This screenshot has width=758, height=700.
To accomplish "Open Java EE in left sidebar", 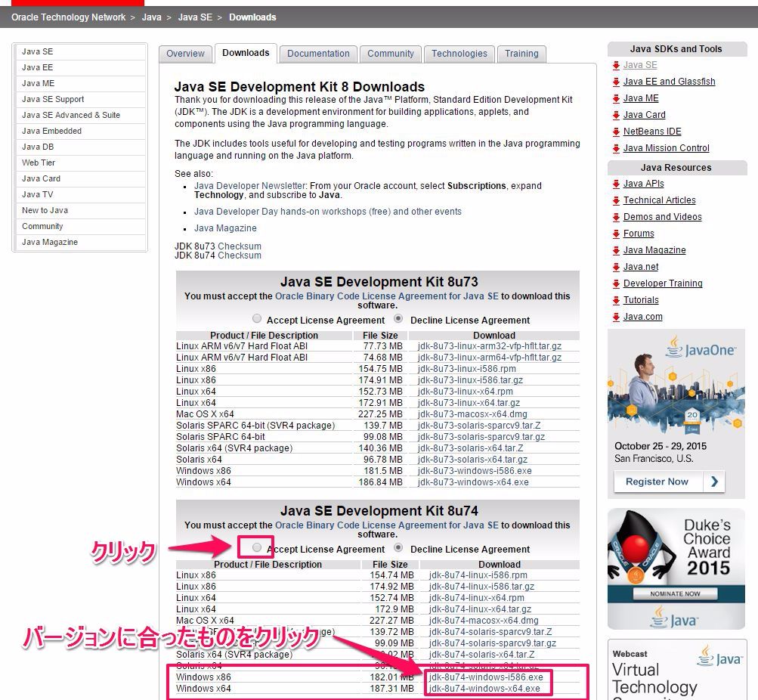I will 81,68.
